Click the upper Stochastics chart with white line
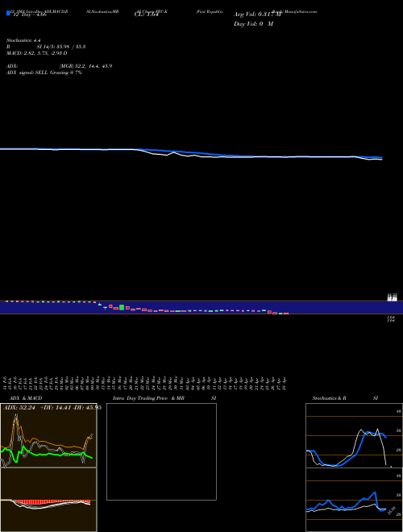Screen dimensions: 403x532 [x=354, y=435]
